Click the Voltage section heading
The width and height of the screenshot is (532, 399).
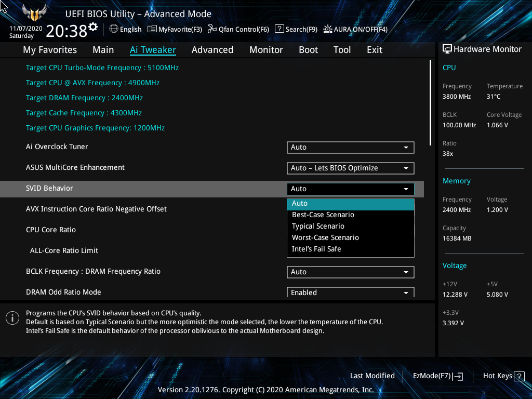coord(454,265)
